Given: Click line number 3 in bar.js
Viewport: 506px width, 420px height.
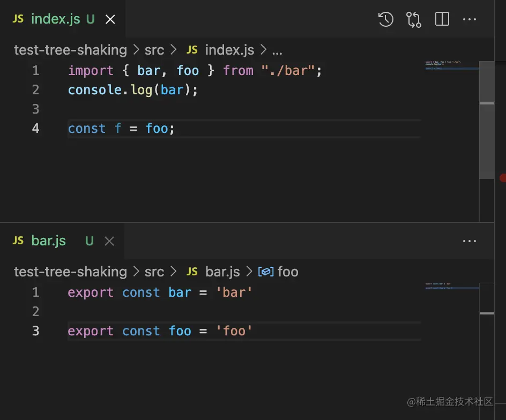Looking at the screenshot, I should (35, 331).
